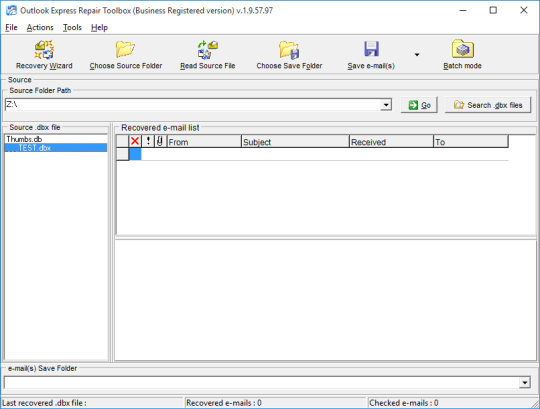The height and width of the screenshot is (409, 540).
Task: Expand Source Folder Path dropdown
Action: 386,105
